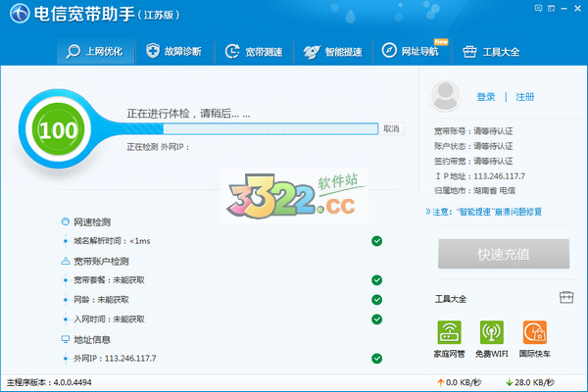Click the 主程序版本：4.0.0.4494 text

[49, 382]
